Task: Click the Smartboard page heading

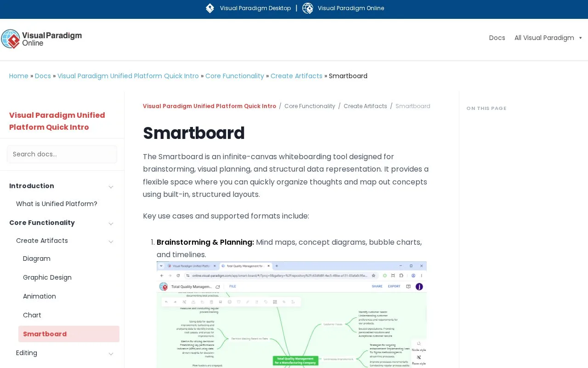Action: pos(194,133)
